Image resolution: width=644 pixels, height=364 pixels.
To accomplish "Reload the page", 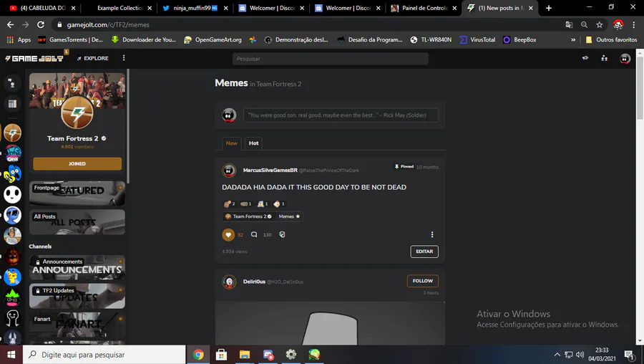I will click(x=40, y=24).
